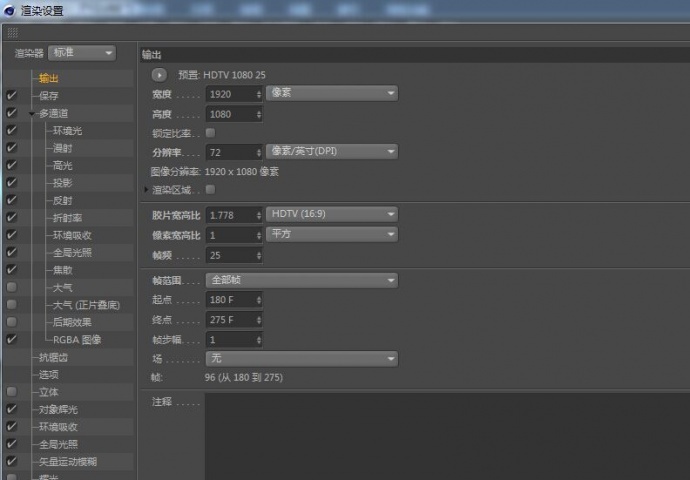Click the 帧步幅 stepper arrows
The image size is (690, 480).
[x=259, y=340]
